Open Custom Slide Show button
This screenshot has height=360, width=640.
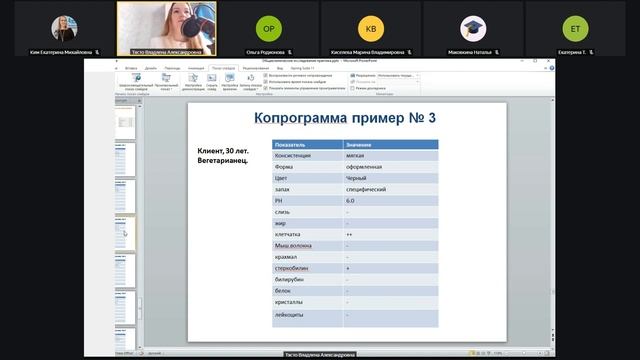166,82
